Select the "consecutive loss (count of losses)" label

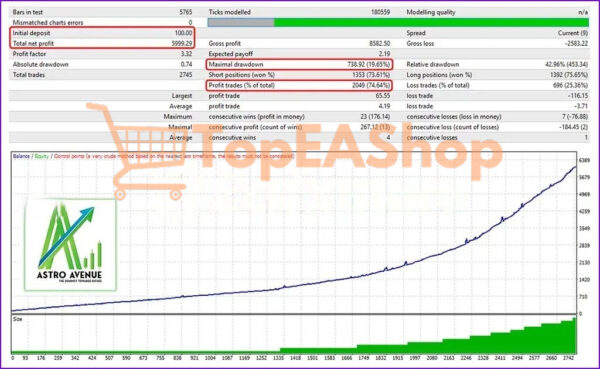[x=453, y=127]
